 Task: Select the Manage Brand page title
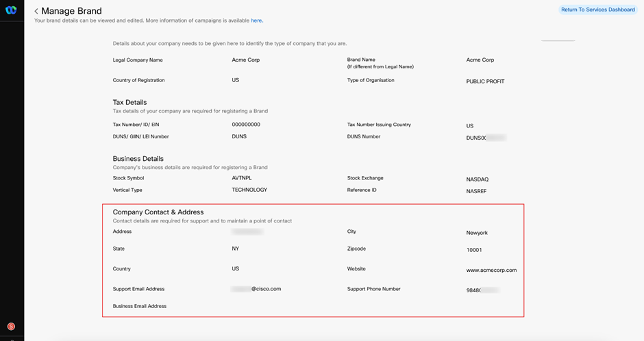pos(71,11)
